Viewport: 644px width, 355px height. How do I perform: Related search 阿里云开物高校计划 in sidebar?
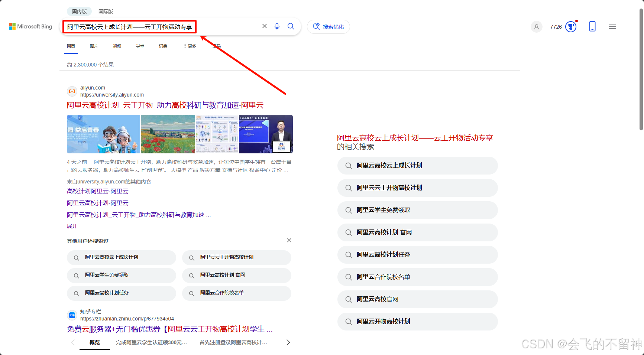pyautogui.click(x=418, y=322)
